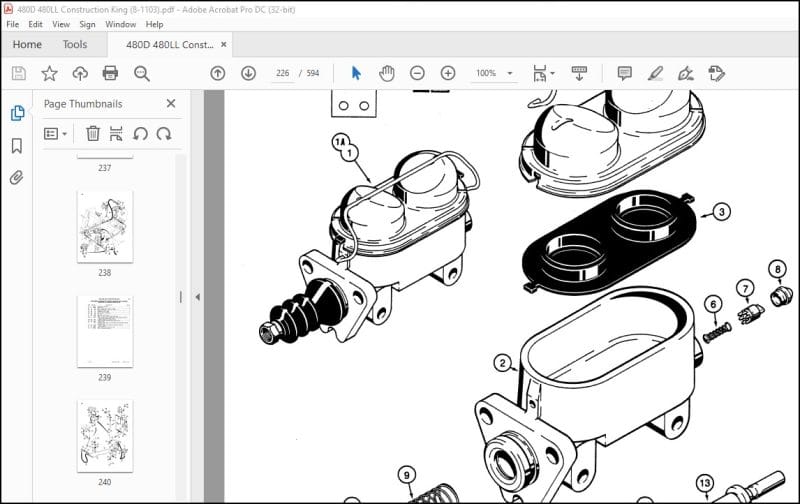
Task: Select page 239 thumbnail
Action: click(x=105, y=331)
